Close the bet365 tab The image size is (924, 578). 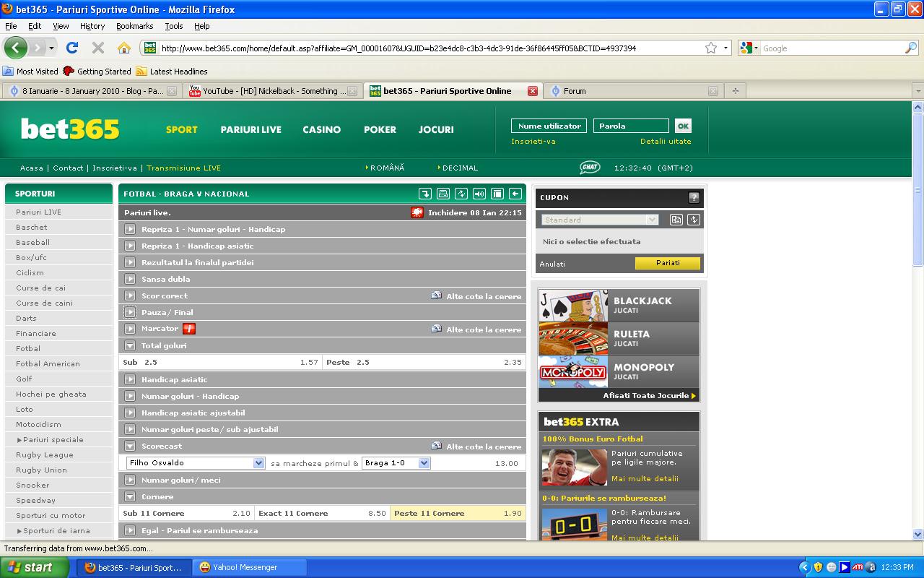click(533, 91)
